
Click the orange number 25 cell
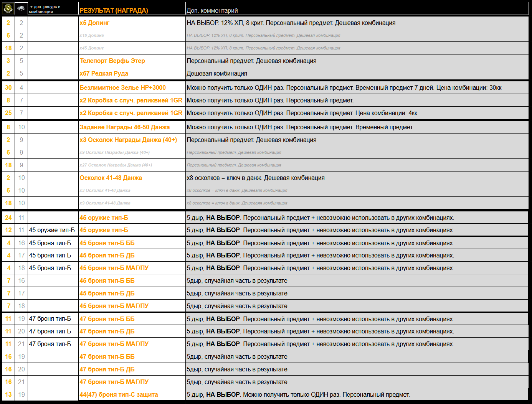pyautogui.click(x=8, y=113)
